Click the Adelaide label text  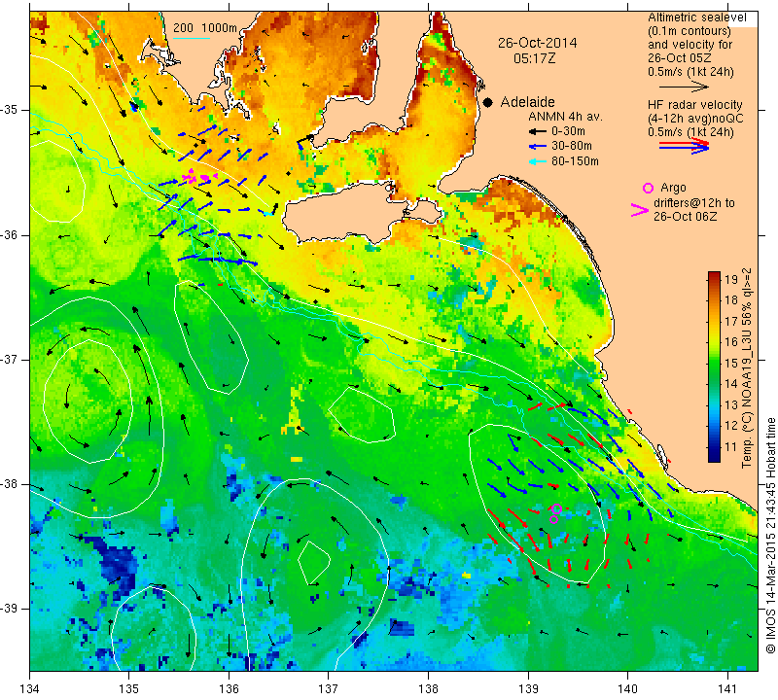click(x=527, y=102)
